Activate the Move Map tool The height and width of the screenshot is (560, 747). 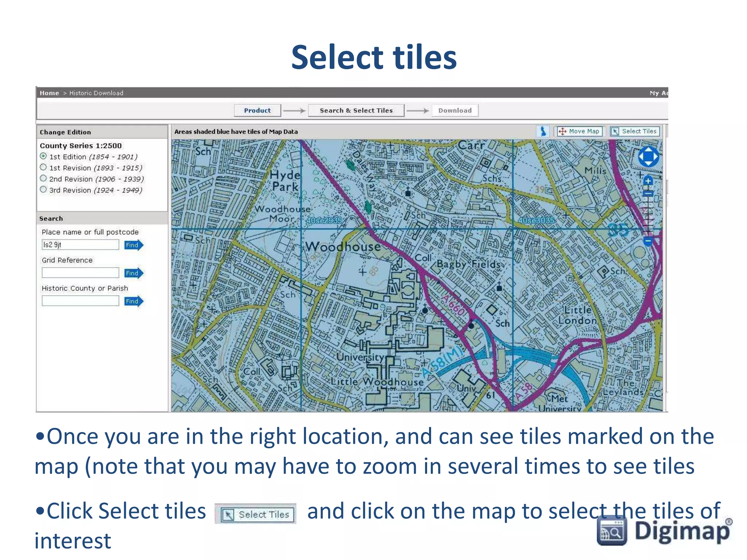point(579,131)
